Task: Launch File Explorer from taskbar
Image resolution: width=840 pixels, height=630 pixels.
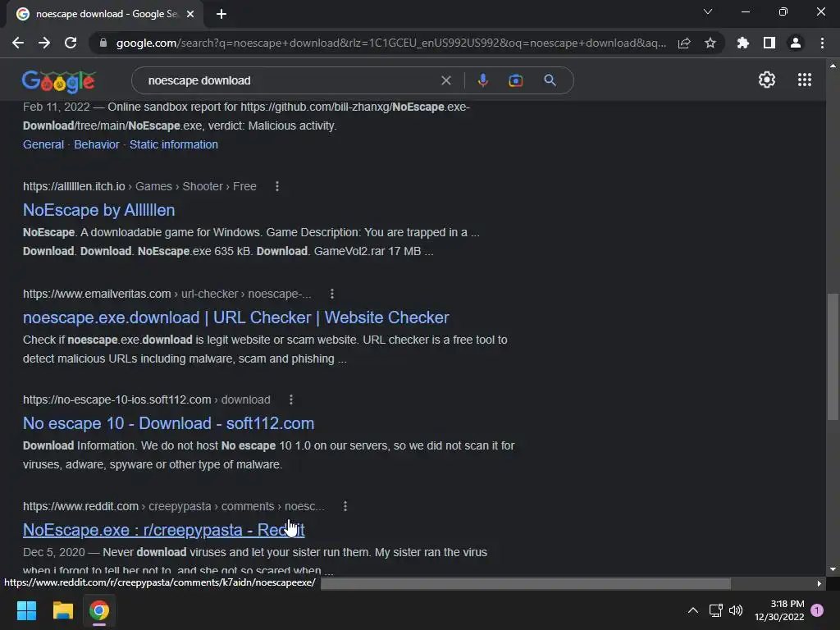Action: click(x=62, y=610)
